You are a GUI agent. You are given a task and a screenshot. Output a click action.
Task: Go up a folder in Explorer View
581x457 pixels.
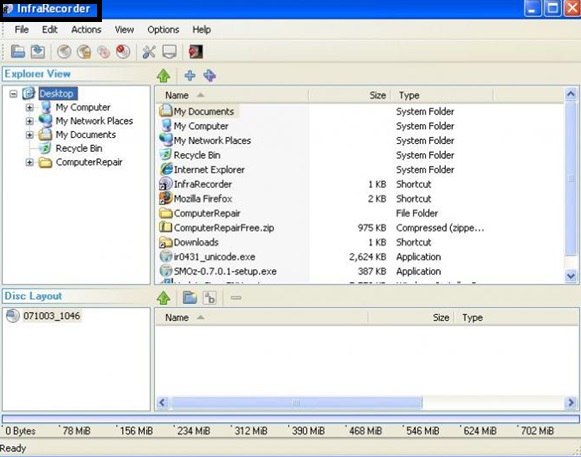[163, 76]
